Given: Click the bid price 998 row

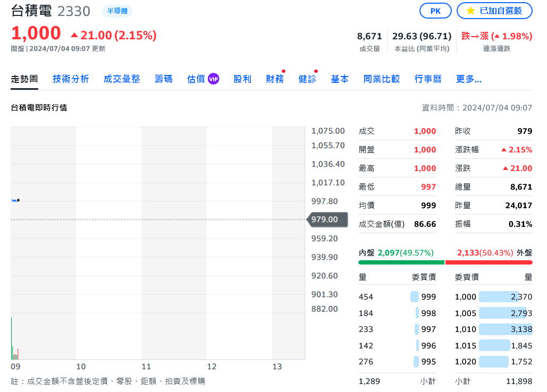Looking at the screenshot, I should click(x=397, y=313).
